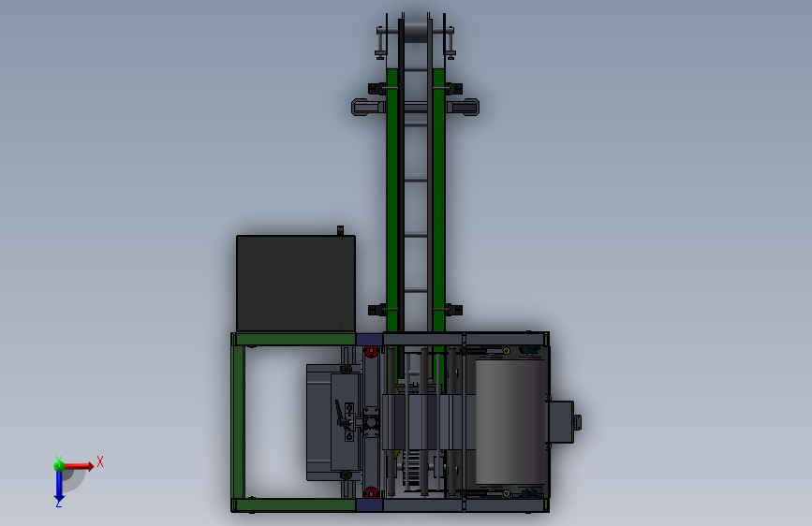Screen dimensions: 812x526
Task: Select the left vertical green frame beam
Action: (238, 422)
